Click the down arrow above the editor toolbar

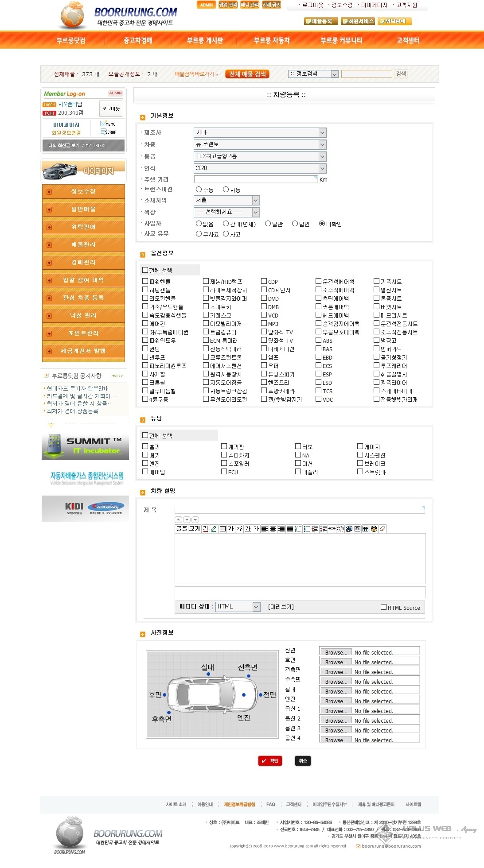point(195,519)
